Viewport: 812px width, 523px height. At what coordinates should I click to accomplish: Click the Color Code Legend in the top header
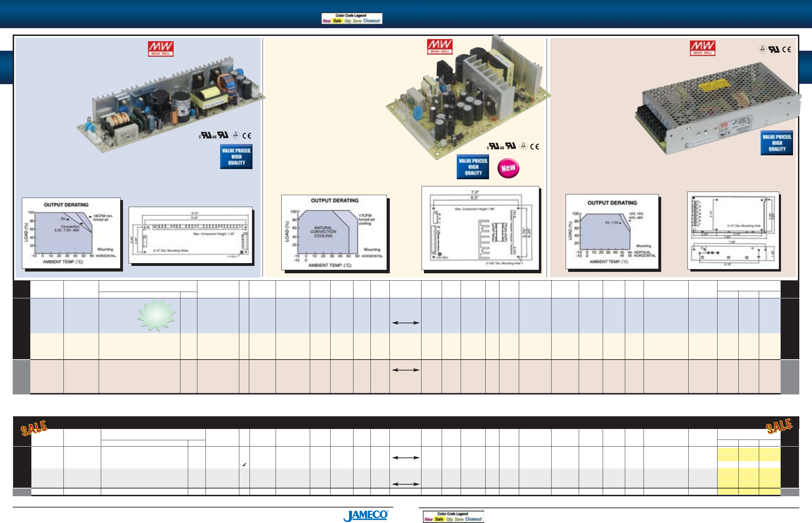[x=352, y=18]
